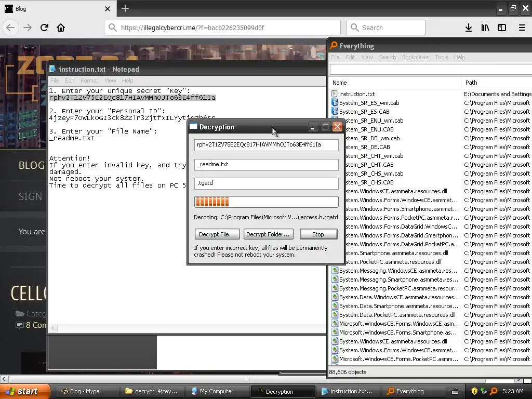The width and height of the screenshot is (532, 399).
Task: Open Bookmarks menu in Everything
Action: (x=415, y=57)
